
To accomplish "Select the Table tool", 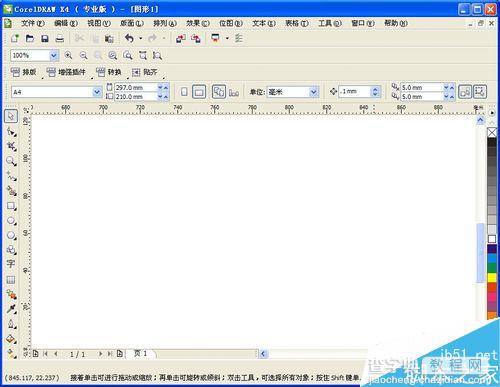I will 11,280.
